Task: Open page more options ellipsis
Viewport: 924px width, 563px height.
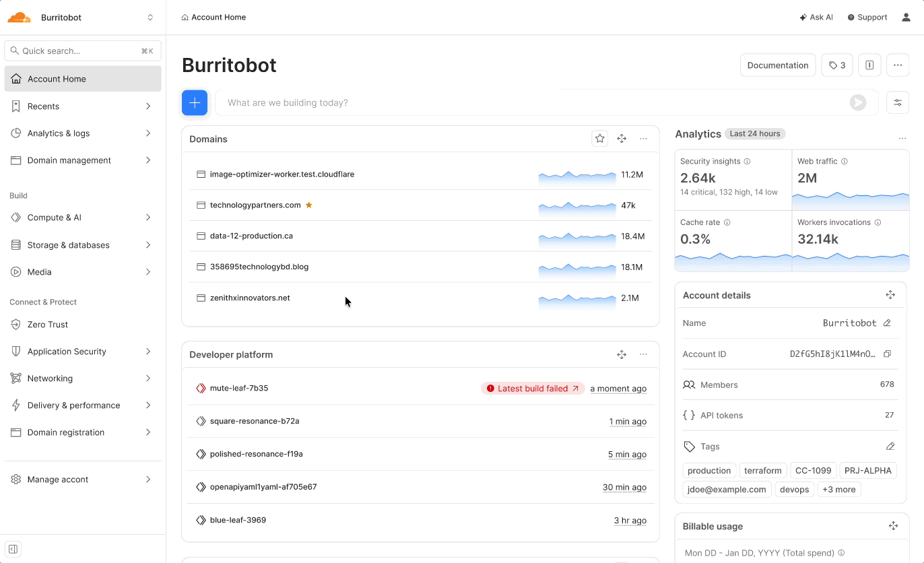Action: click(x=898, y=65)
